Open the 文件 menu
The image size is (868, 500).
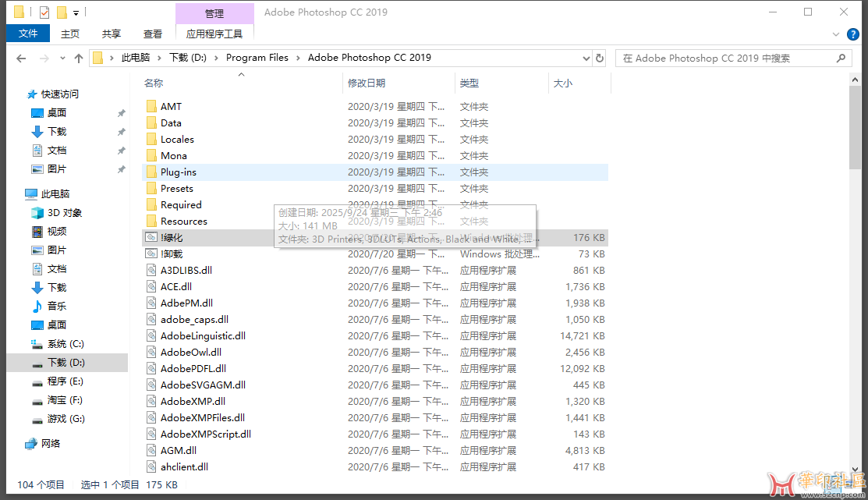pyautogui.click(x=28, y=34)
